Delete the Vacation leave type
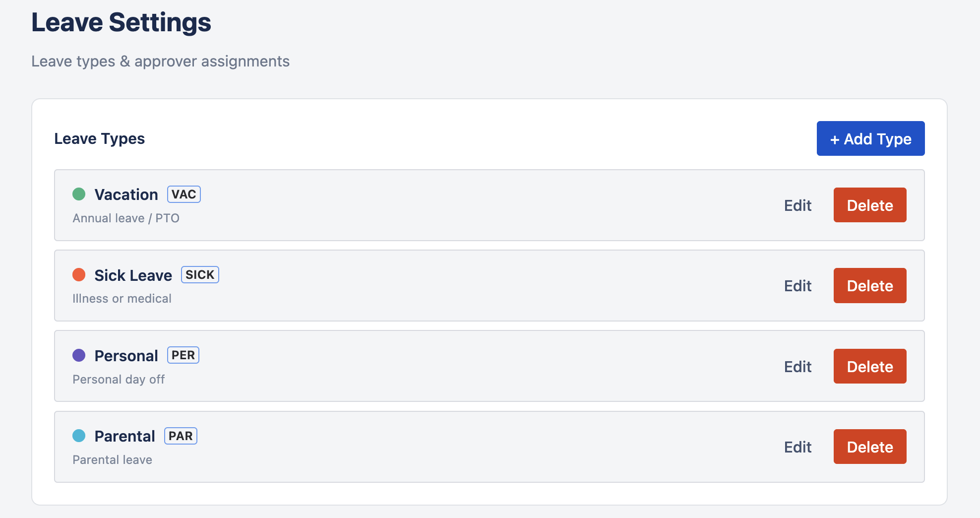The height and width of the screenshot is (518, 980). click(x=869, y=205)
